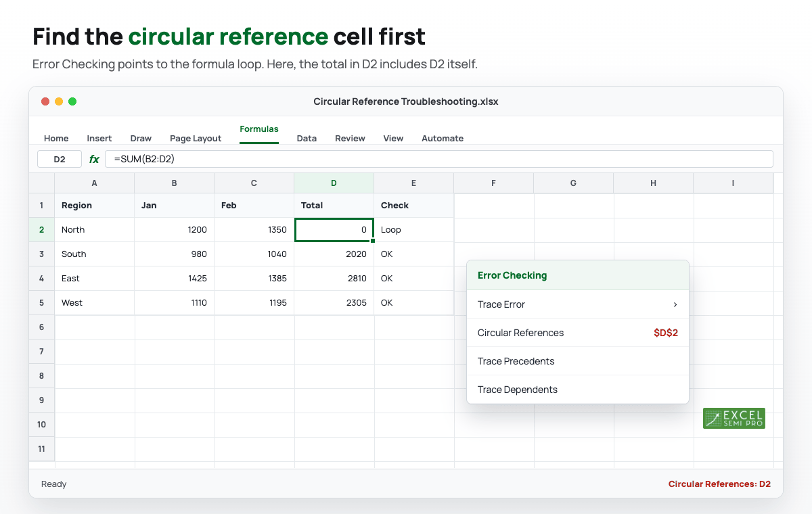Select column G header
812x514 pixels.
[573, 183]
